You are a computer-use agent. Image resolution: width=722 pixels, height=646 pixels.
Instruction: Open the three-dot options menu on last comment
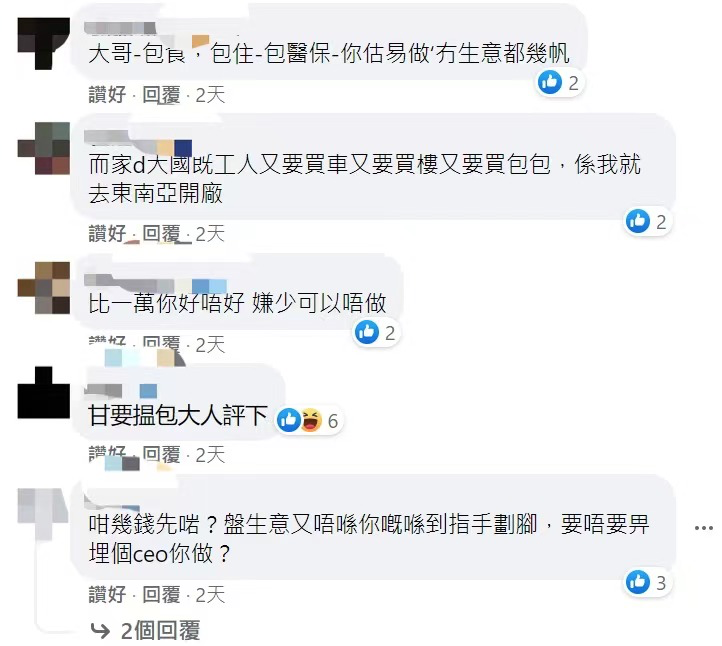click(x=703, y=528)
